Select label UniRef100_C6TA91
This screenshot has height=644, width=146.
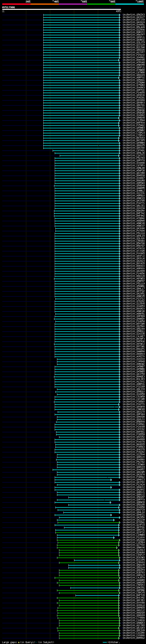133,151
